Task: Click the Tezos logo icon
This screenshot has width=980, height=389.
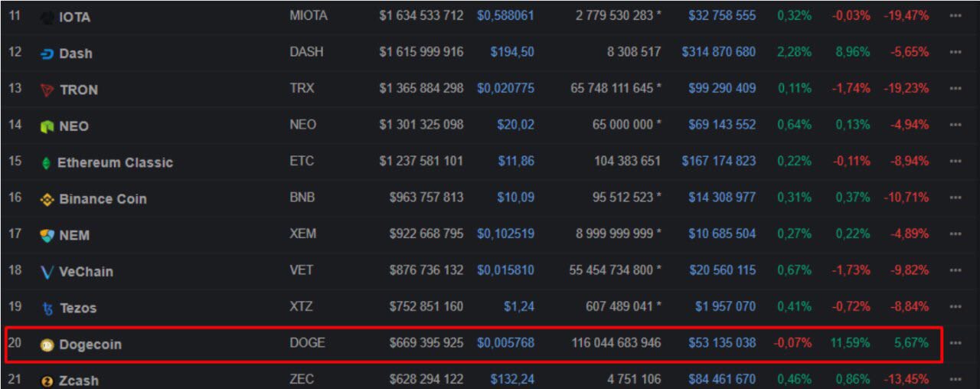Action: click(47, 309)
